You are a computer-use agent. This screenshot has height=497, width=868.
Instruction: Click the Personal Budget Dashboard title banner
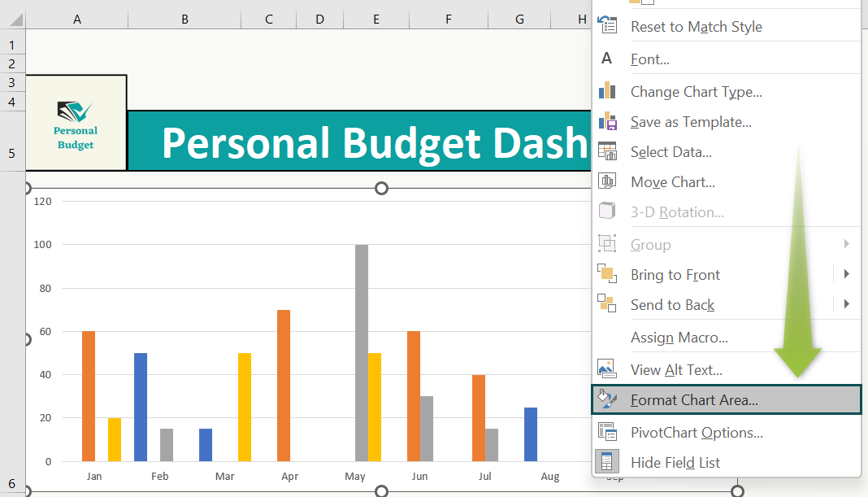pos(360,141)
